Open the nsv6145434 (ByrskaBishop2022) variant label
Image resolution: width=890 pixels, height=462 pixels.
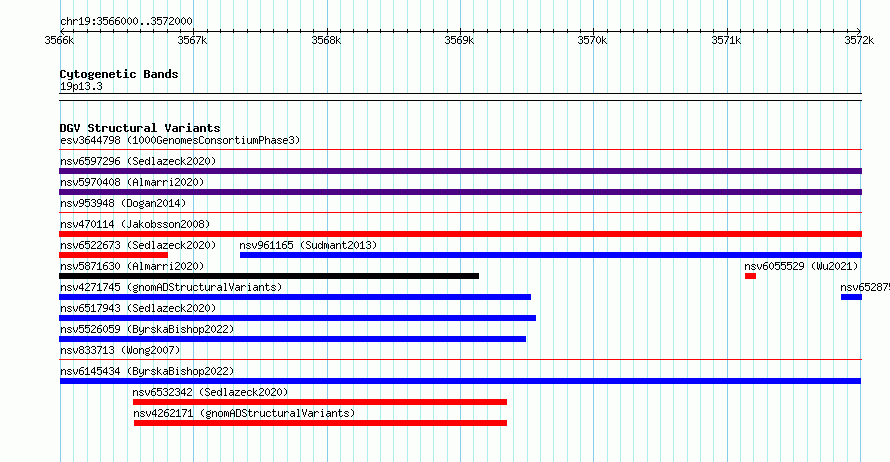147,371
